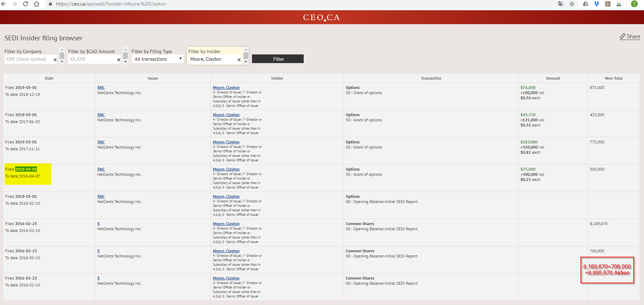Click the $76,000 amount value
Viewport: 644px width, 305px height.
tap(528, 88)
